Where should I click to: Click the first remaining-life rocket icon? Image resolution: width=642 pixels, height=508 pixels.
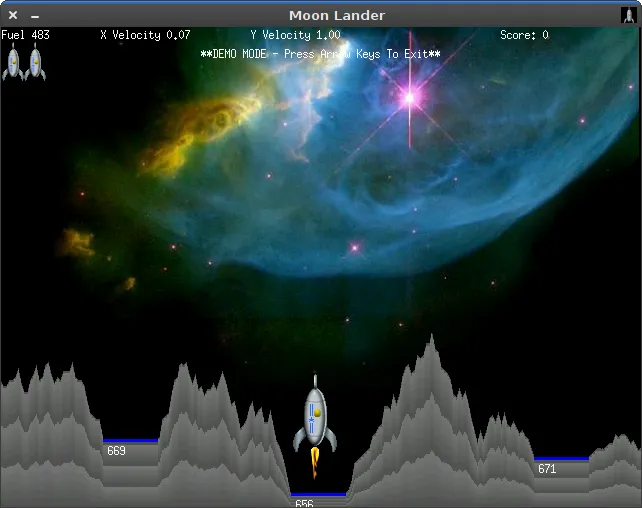(13, 61)
